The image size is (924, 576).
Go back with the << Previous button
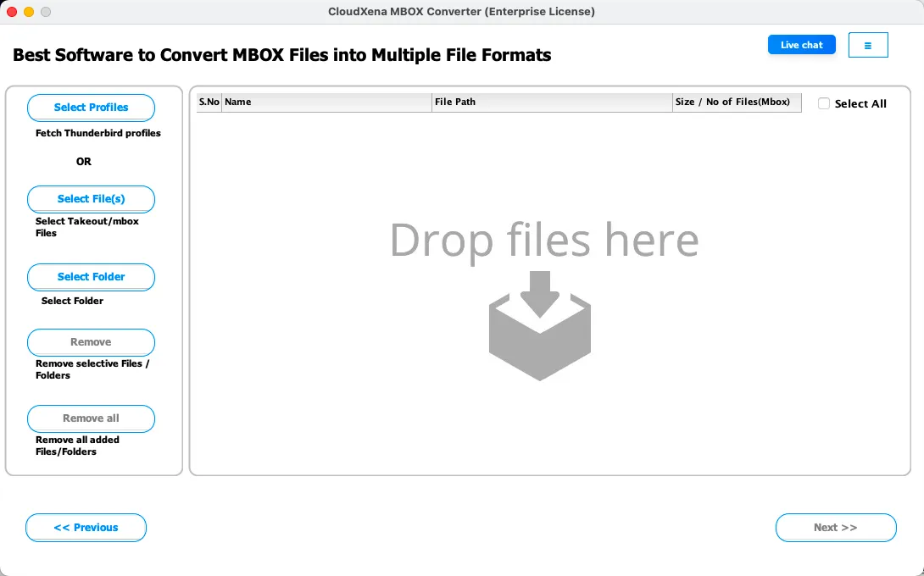point(86,527)
